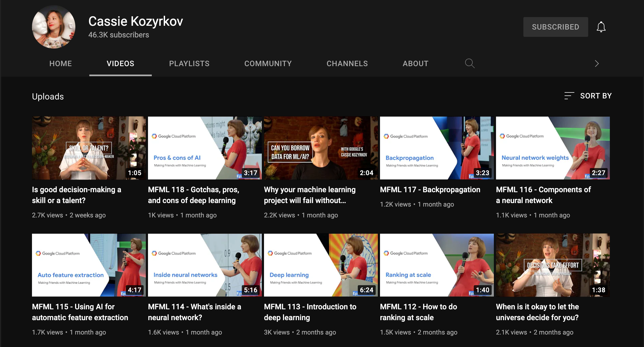This screenshot has height=347, width=644.
Task: Open the Deep learning video thumbnail
Action: [321, 265]
